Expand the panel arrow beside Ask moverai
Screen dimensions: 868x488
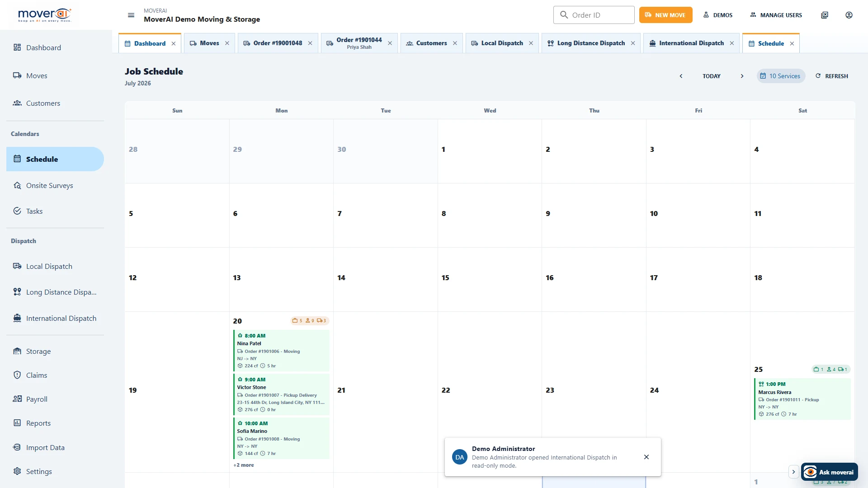793,472
